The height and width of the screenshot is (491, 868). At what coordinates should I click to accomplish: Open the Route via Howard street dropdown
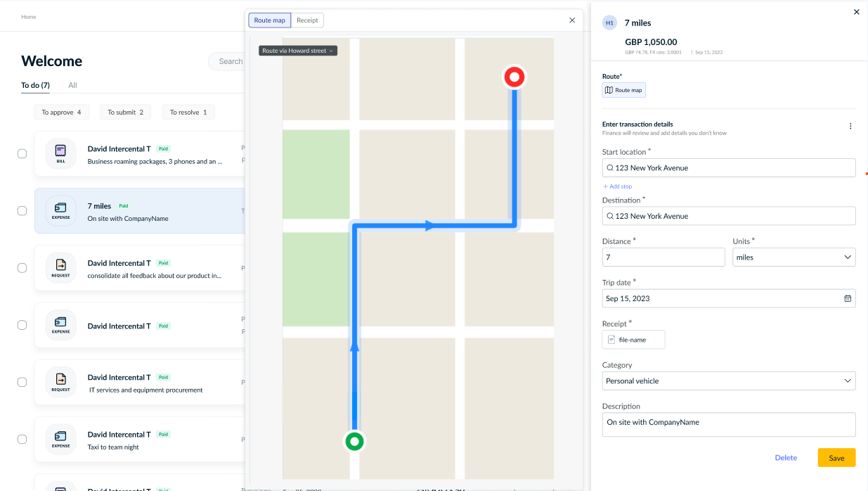click(x=298, y=51)
